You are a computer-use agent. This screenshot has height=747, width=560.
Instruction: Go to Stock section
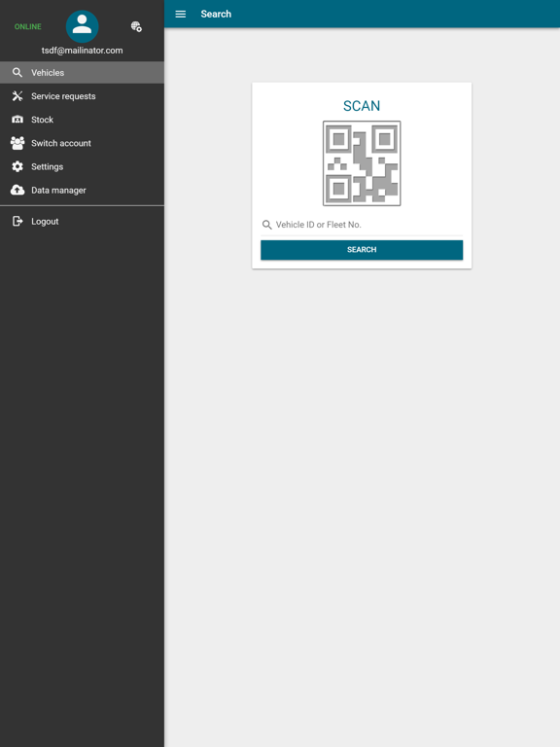[82, 120]
